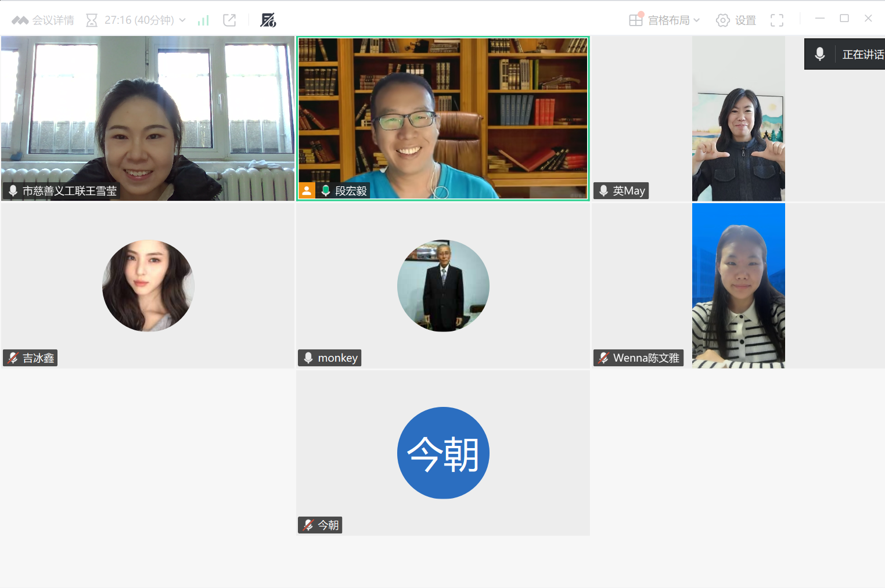Select the blue 今朝 avatar circle
The image size is (885, 588).
pos(443,453)
